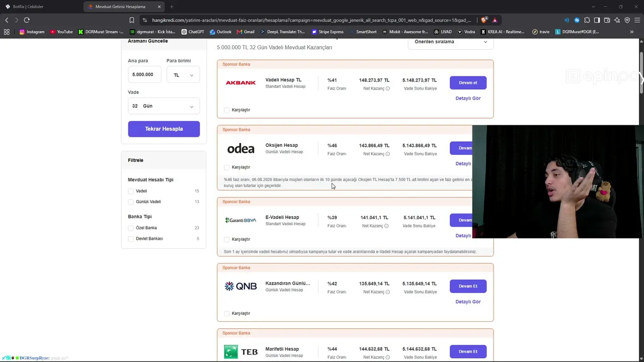Open the Extensions puzzle menu

pyautogui.click(x=587, y=20)
